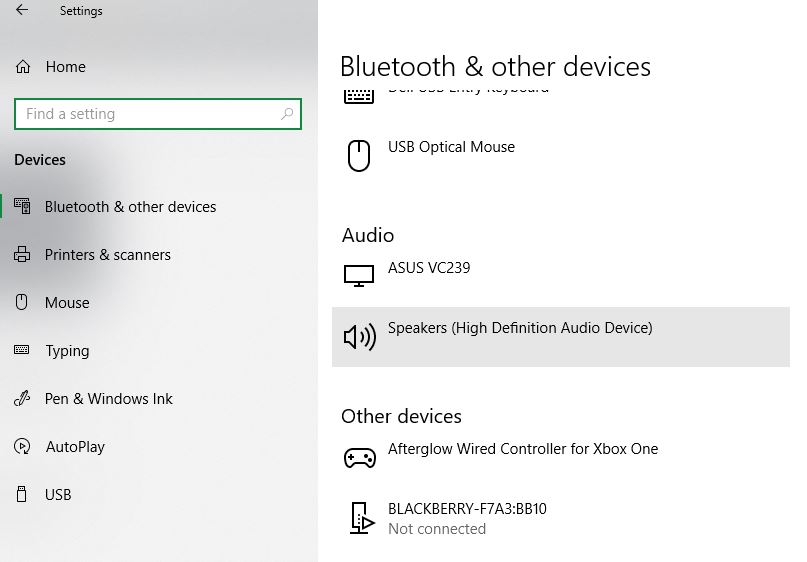Screen dimensions: 807x562
Task: Click the back arrow in Settings
Action: click(22, 11)
